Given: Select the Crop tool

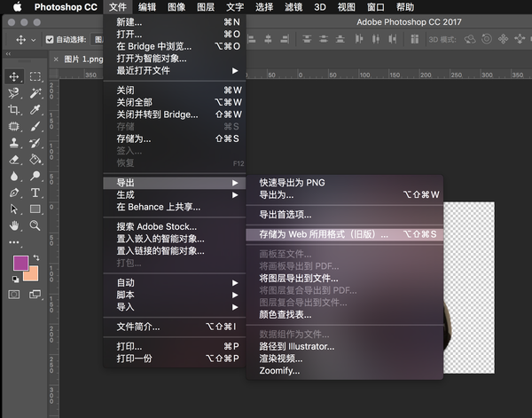Looking at the screenshot, I should 14,110.
